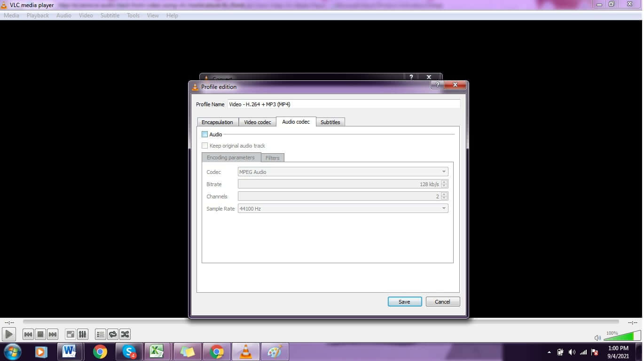
Task: Toggle the shuffle random icon
Action: click(x=125, y=334)
